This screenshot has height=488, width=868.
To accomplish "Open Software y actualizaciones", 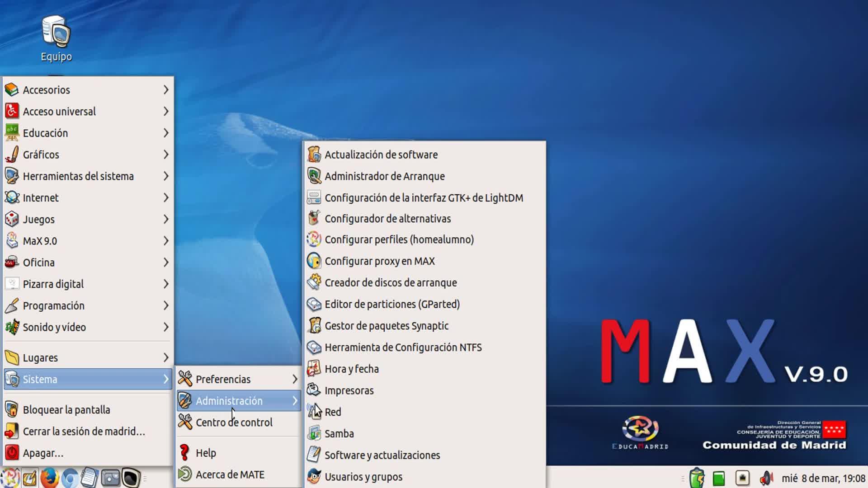I will (x=425, y=455).
